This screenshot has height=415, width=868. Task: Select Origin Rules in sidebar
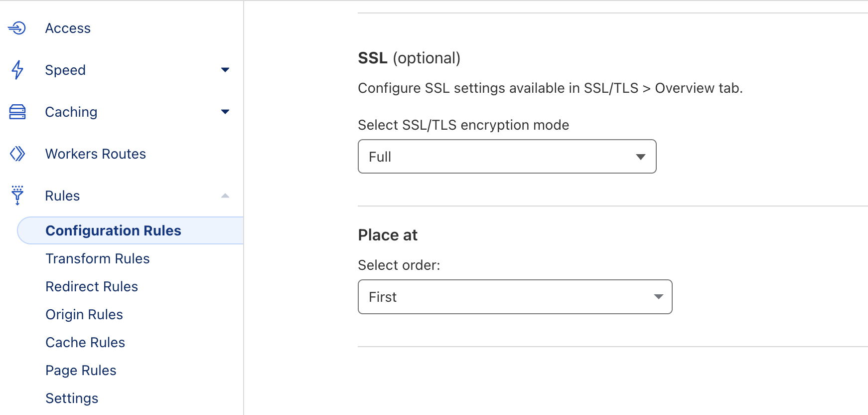[84, 314]
